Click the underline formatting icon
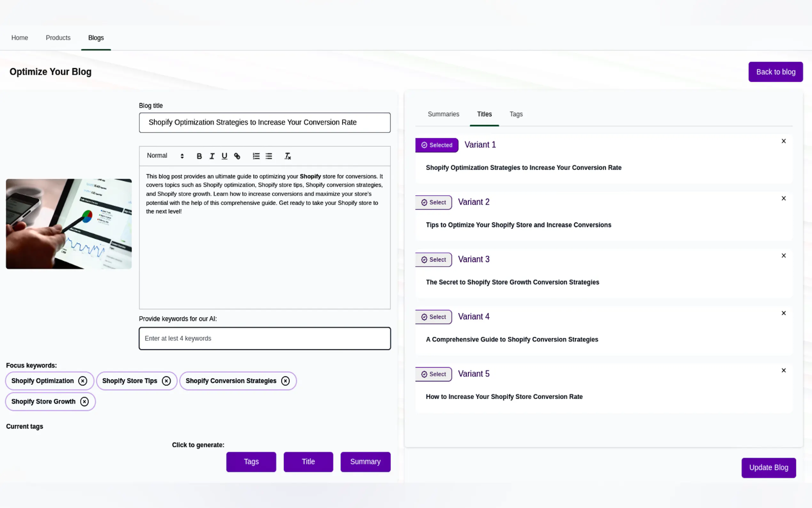 pos(224,156)
